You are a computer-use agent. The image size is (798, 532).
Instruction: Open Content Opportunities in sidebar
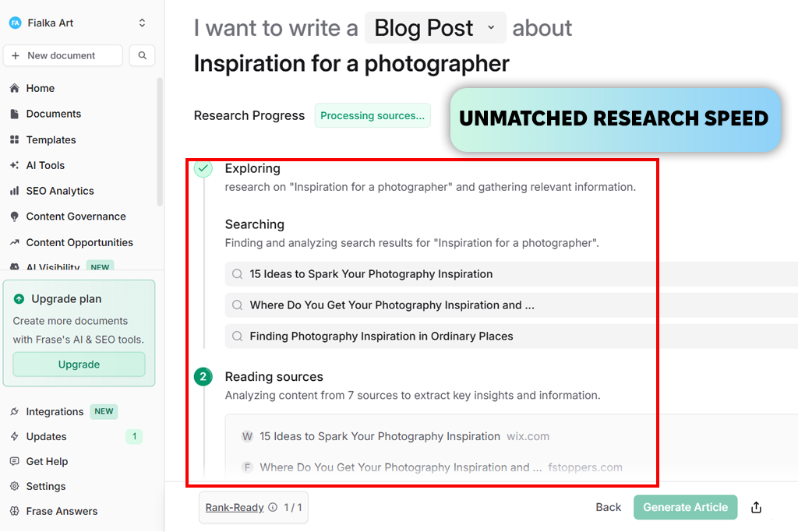(x=79, y=242)
